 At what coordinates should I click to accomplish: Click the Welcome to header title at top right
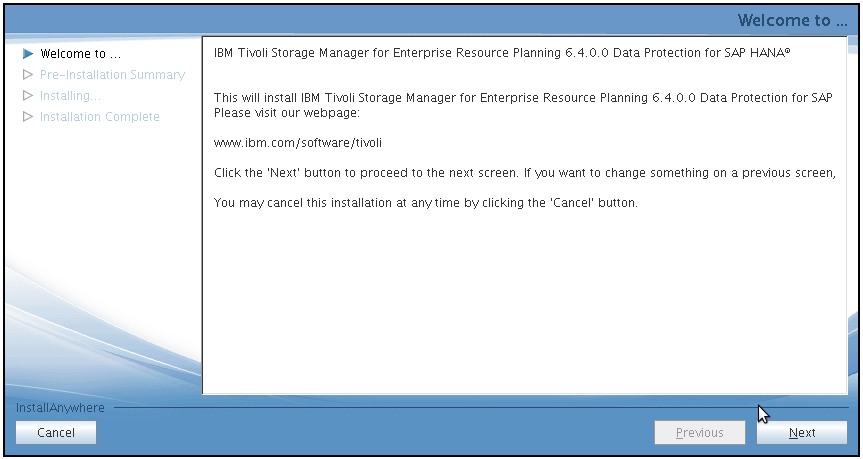(x=793, y=20)
